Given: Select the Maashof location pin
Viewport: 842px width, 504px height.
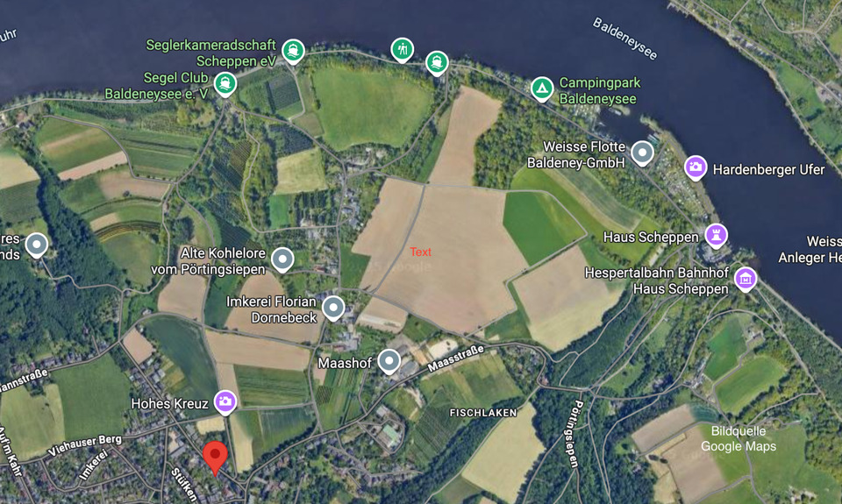Looking at the screenshot, I should pyautogui.click(x=389, y=361).
